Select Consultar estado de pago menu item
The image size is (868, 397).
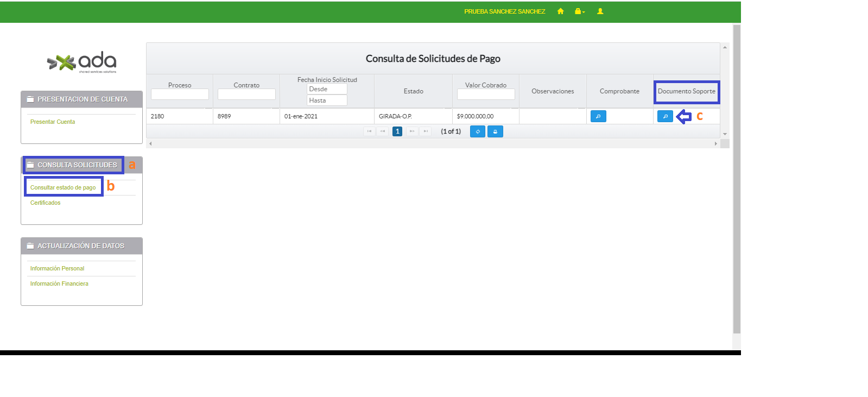pyautogui.click(x=63, y=188)
